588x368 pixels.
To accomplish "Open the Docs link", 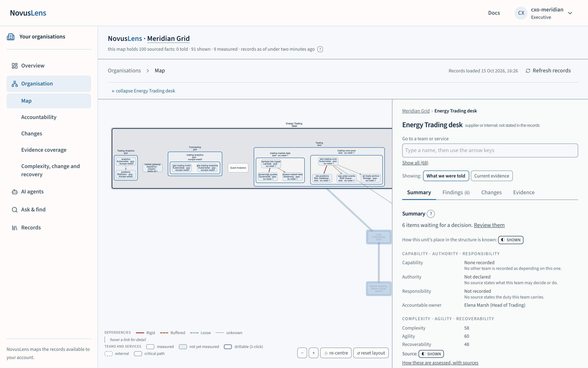I will tap(494, 13).
